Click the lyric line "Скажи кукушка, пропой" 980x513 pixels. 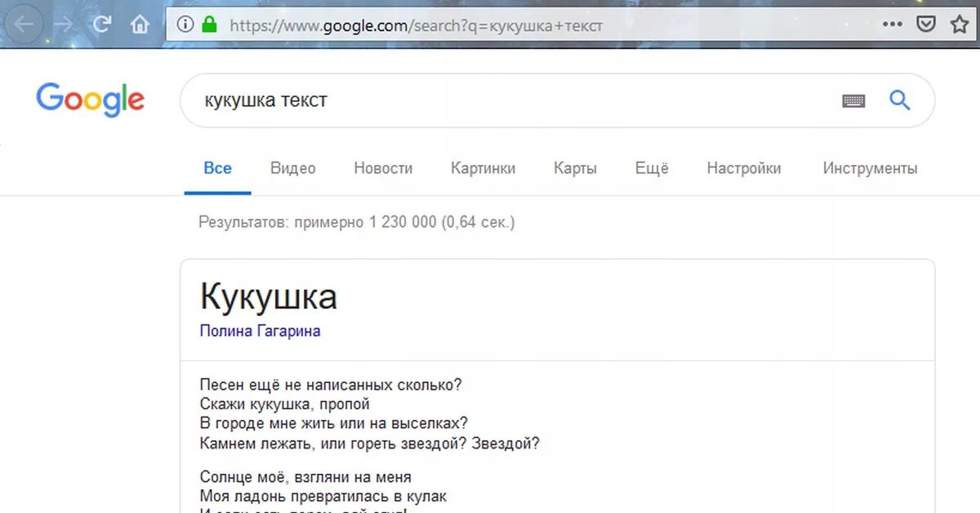[285, 404]
